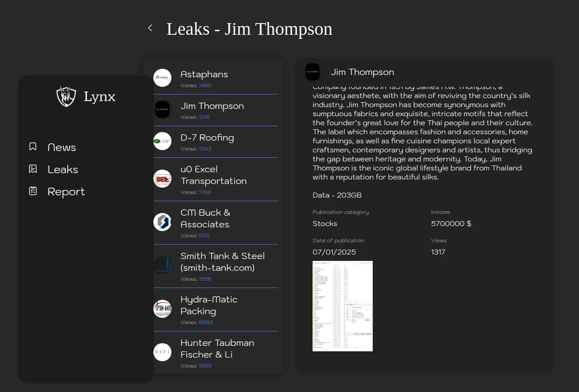
Task: Click the Smith Tank & Steel logo
Action: [x=162, y=265]
